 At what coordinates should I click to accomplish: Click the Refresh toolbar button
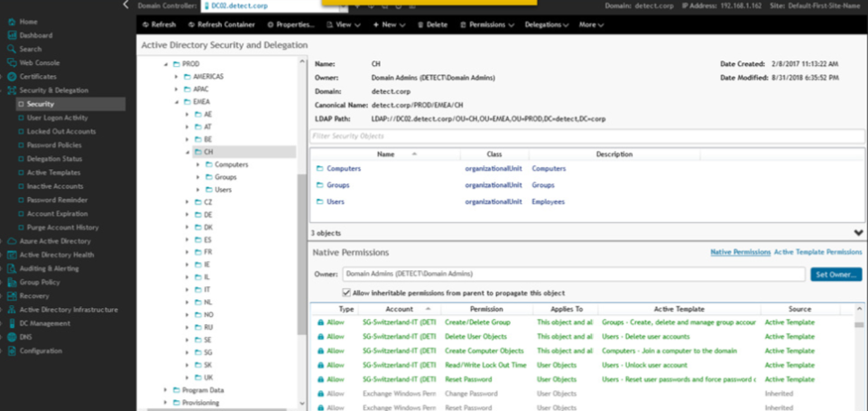[159, 24]
